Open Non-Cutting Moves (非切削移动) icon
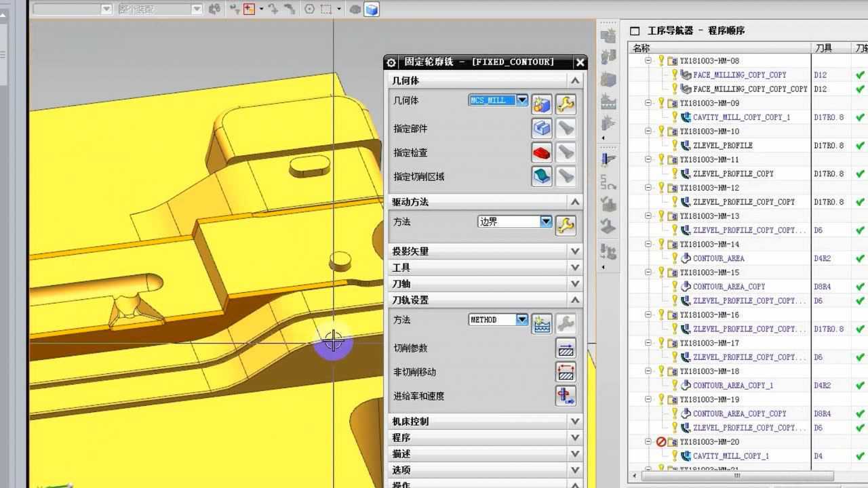868x488 pixels. pyautogui.click(x=566, y=372)
